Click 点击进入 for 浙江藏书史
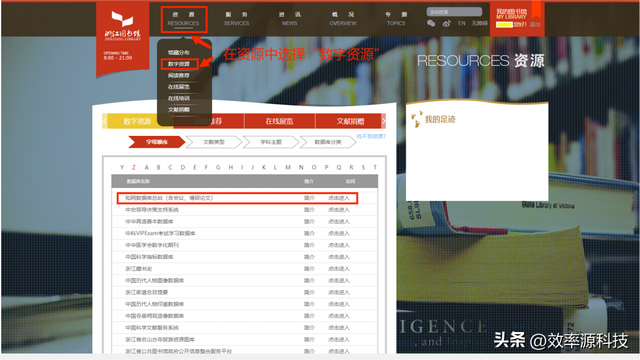The height and width of the screenshot is (360, 640). tap(339, 269)
